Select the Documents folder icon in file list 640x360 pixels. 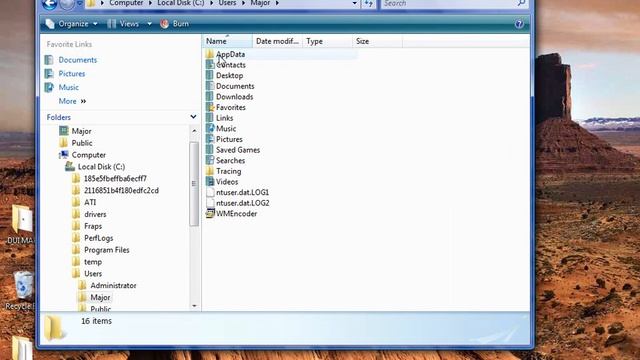point(210,86)
